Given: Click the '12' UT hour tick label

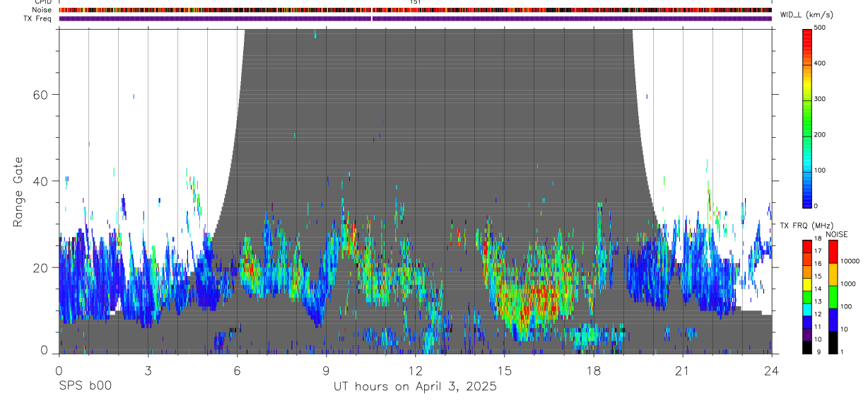Looking at the screenshot, I should (x=415, y=371).
